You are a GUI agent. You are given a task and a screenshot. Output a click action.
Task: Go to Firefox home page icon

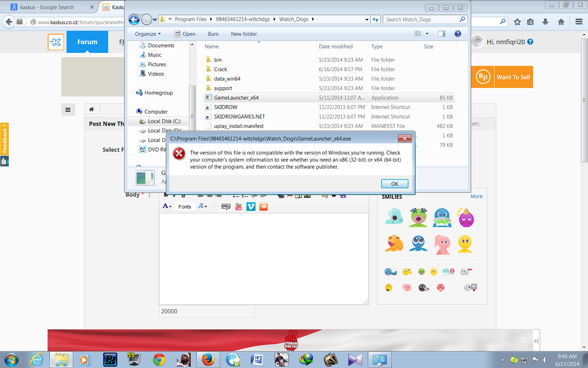[561, 22]
